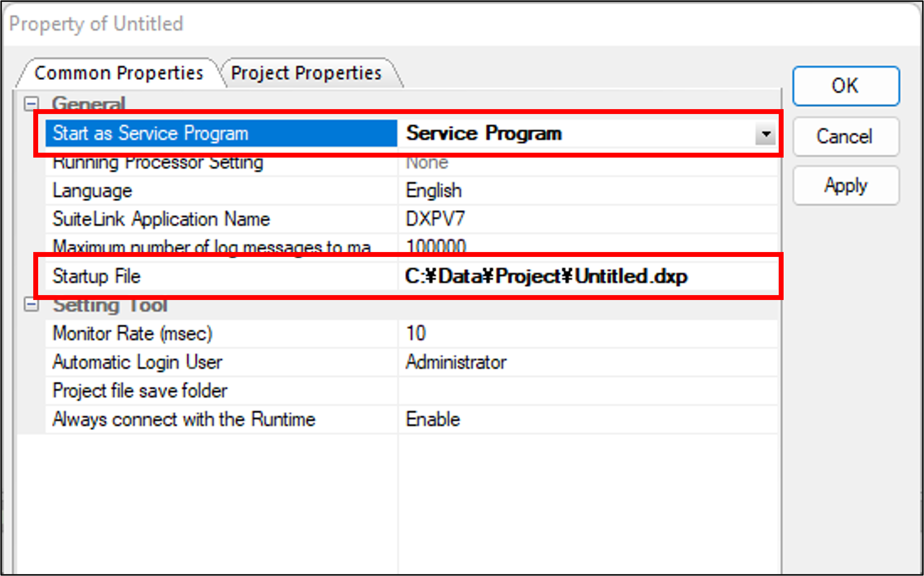This screenshot has width=924, height=576.
Task: Open the Service Program dropdown arrow
Action: click(x=766, y=134)
